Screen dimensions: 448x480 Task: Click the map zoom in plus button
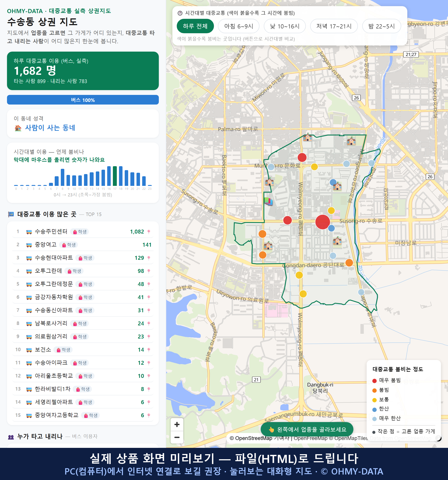point(177,425)
